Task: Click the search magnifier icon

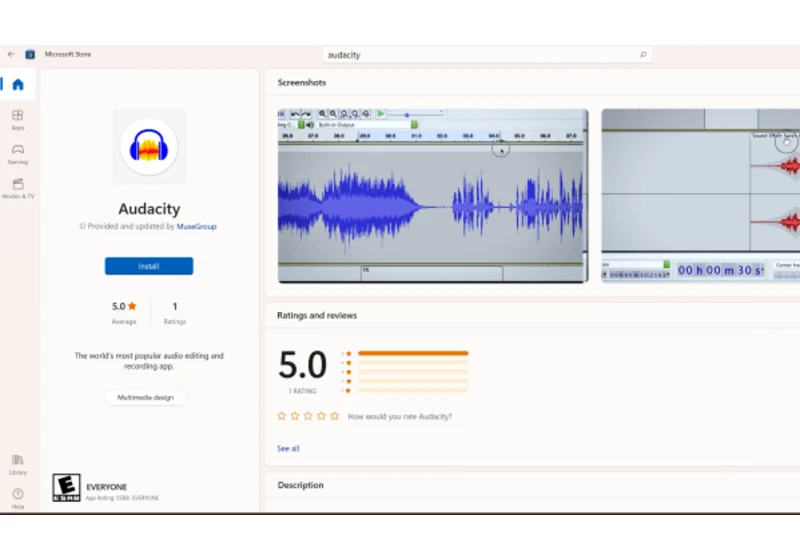Action: point(643,55)
